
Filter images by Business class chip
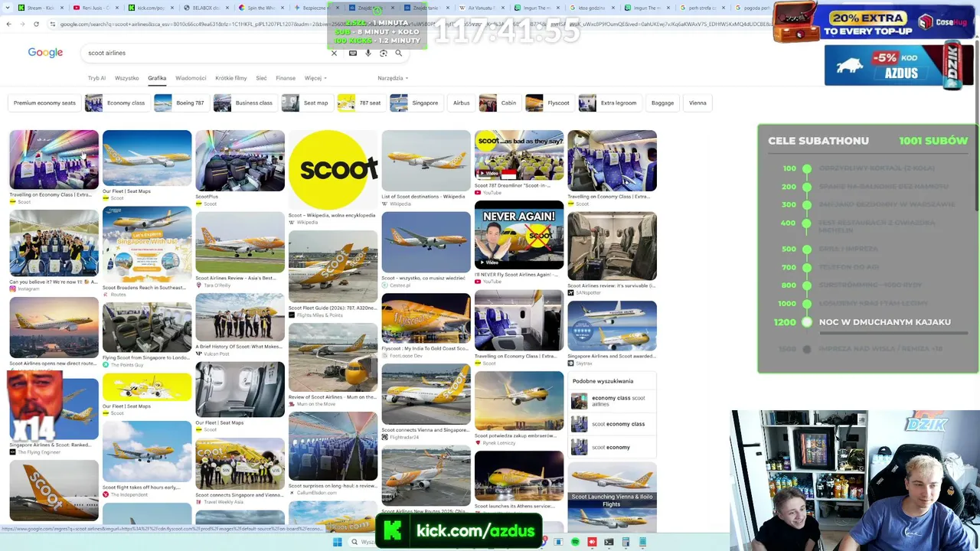coord(244,103)
